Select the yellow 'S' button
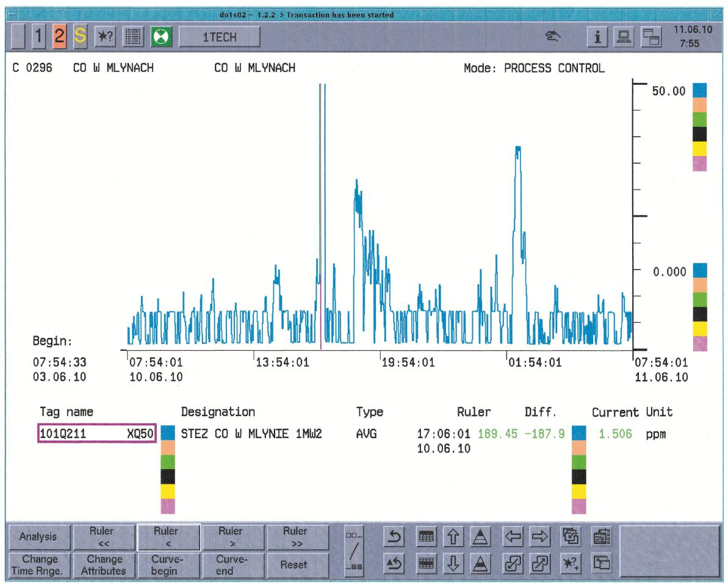Viewport: 728px width, 585px height. [80, 36]
